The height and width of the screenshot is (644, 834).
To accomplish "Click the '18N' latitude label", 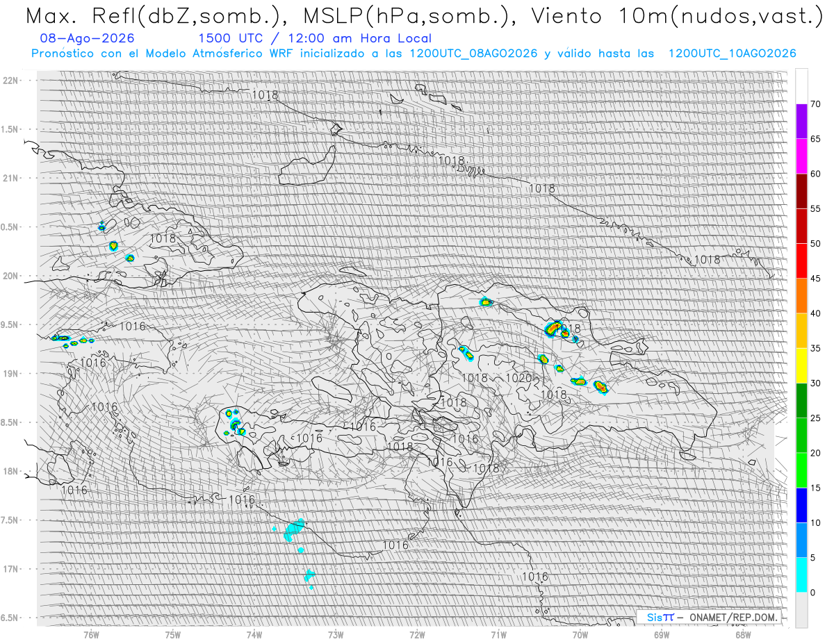I will [x=12, y=471].
